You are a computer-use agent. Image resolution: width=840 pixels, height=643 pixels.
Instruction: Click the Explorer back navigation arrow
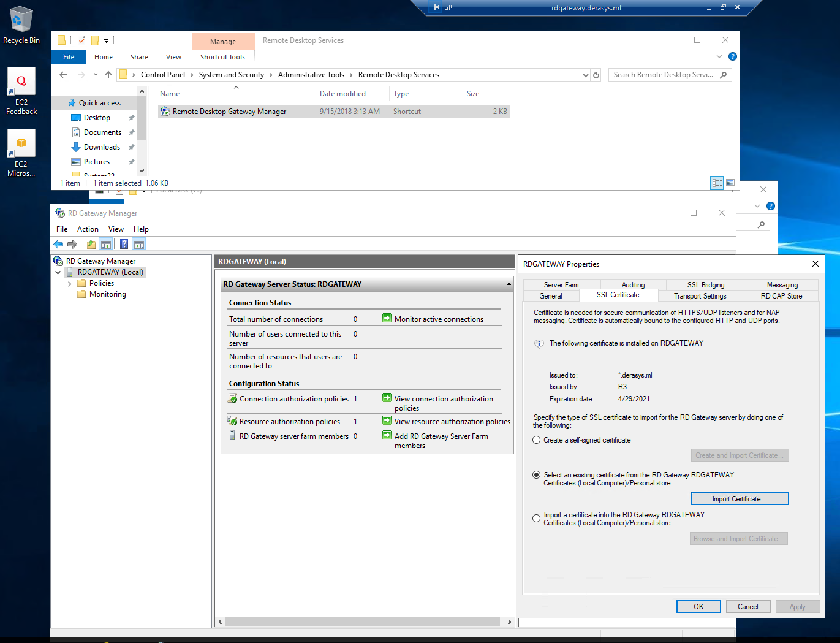point(63,75)
